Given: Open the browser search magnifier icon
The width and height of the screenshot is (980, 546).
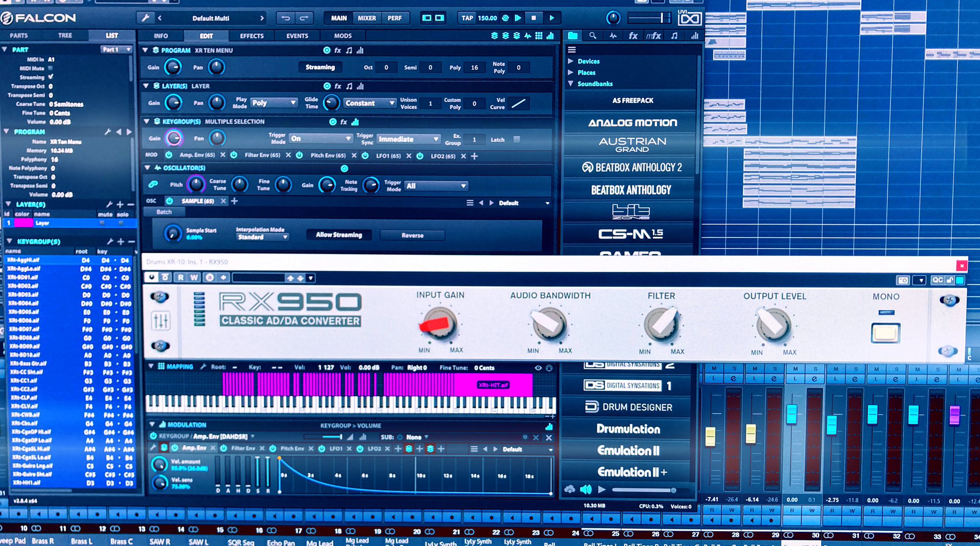Looking at the screenshot, I should pyautogui.click(x=593, y=36).
